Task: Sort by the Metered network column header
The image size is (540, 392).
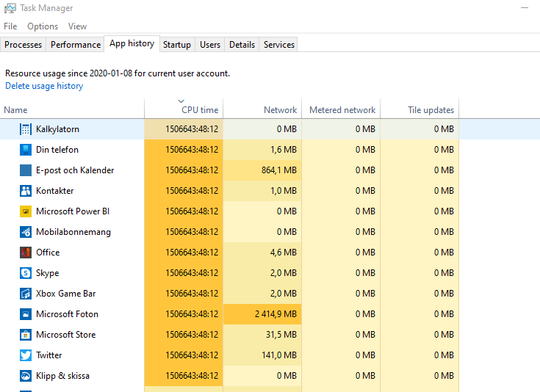Action: tap(341, 110)
